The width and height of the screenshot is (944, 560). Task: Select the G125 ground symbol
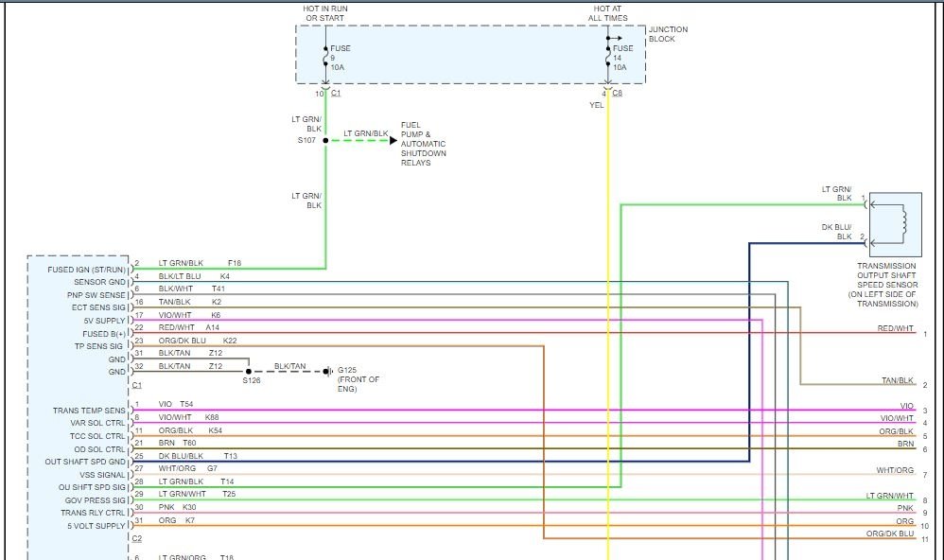pyautogui.click(x=328, y=371)
